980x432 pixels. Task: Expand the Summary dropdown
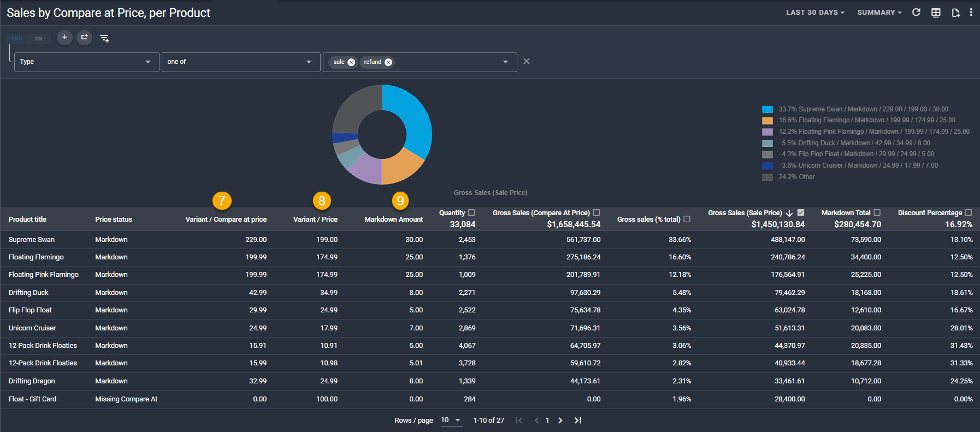pos(879,13)
